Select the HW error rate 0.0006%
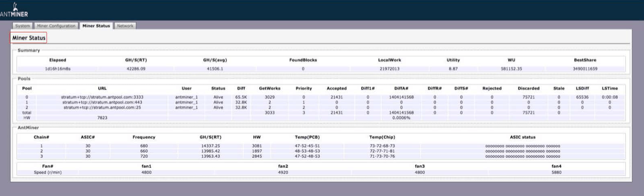644x196 pixels. (x=401, y=118)
